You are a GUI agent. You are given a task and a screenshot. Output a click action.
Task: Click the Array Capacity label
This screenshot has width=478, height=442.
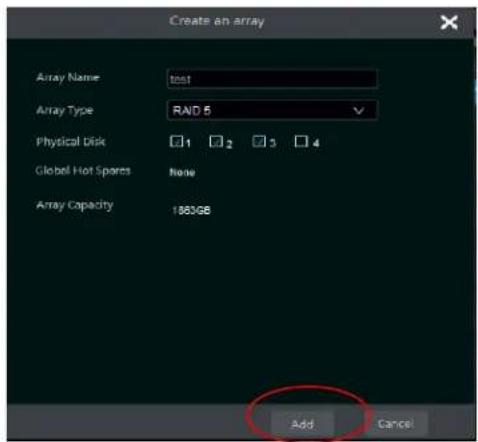(x=75, y=205)
